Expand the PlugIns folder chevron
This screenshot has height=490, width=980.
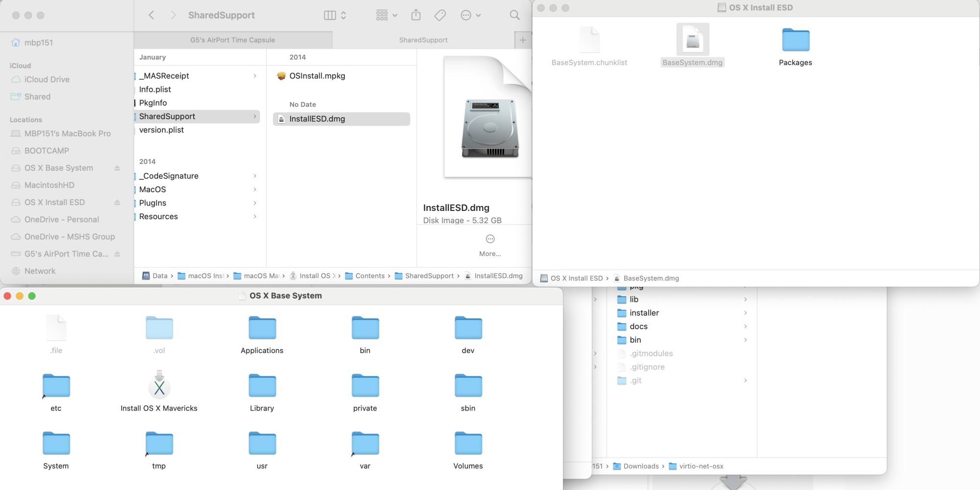pyautogui.click(x=255, y=203)
